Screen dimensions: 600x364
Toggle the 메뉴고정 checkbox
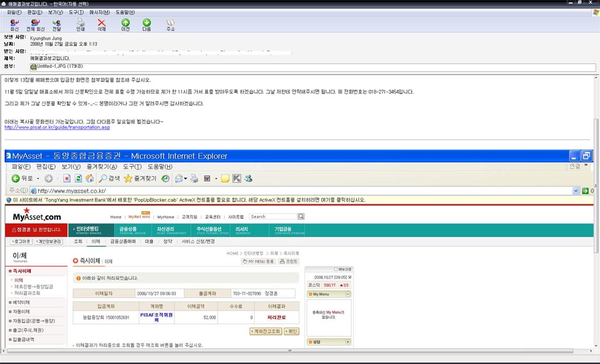pyautogui.click(x=336, y=269)
